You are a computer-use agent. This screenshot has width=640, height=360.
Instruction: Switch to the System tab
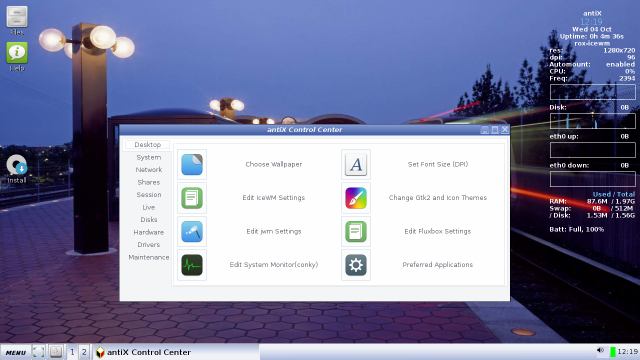pos(149,157)
